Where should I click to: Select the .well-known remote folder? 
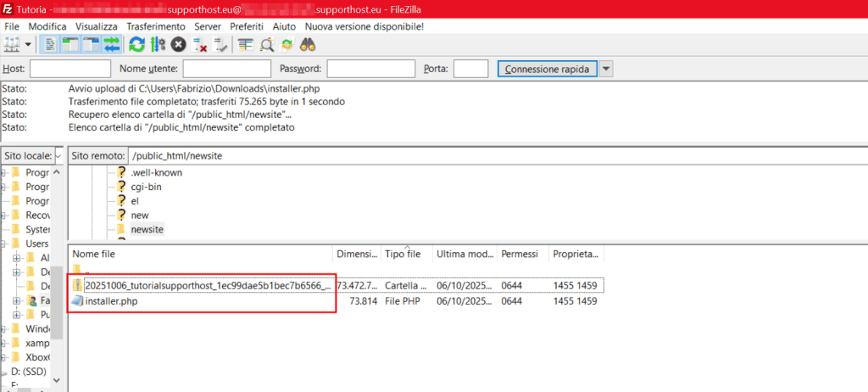(156, 172)
